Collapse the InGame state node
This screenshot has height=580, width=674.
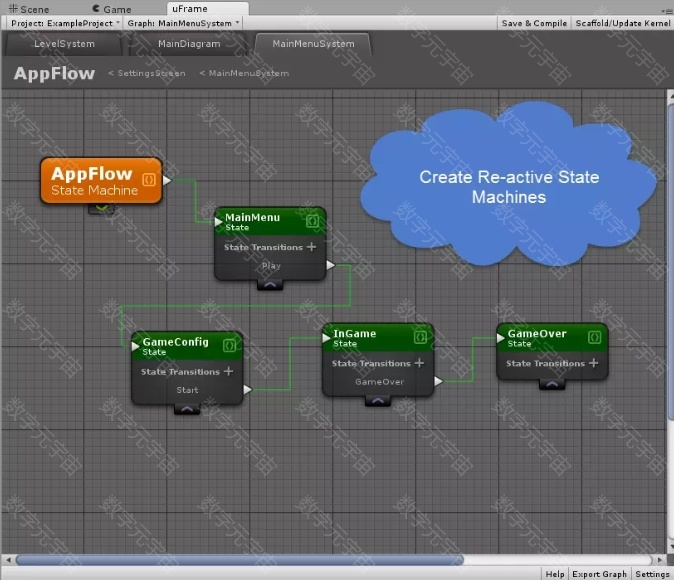click(x=378, y=401)
